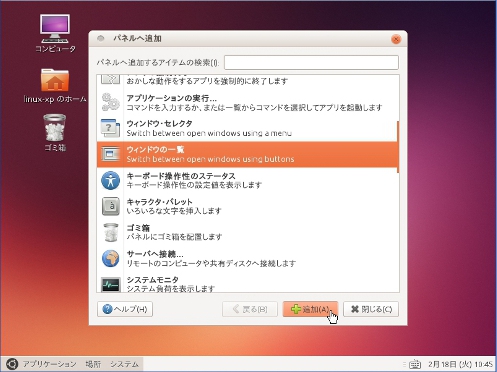Select the キャラクタ・パレット row title
Viewport: 497px width, 372px height.
tap(159, 202)
